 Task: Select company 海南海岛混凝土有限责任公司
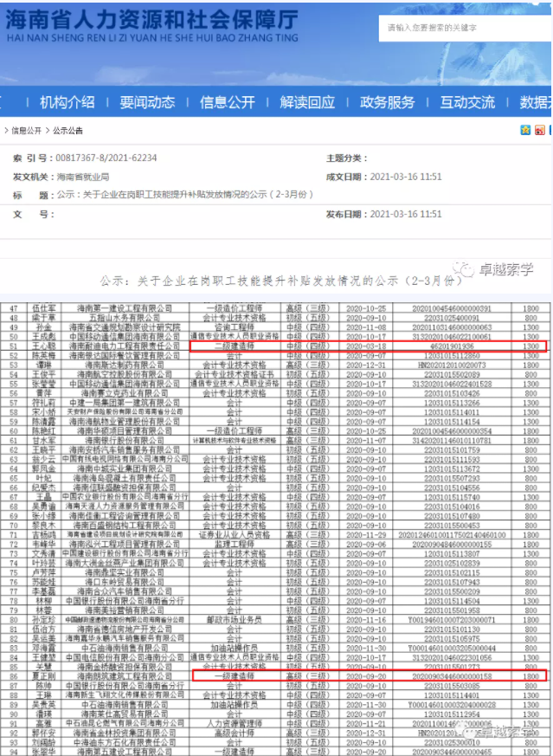[x=125, y=478]
